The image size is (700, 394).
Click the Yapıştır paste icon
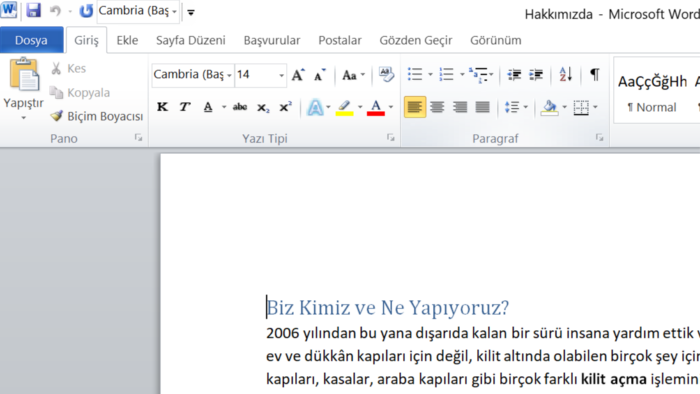pos(24,75)
